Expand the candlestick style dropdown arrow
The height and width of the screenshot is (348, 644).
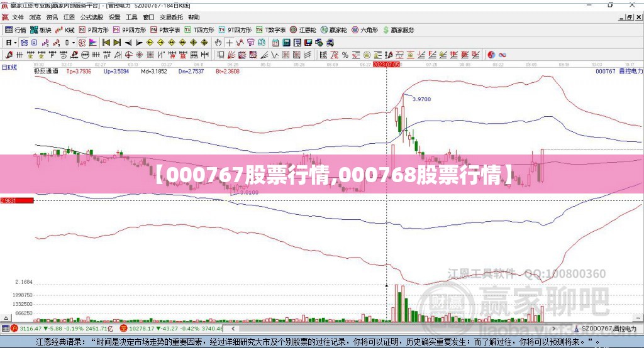click(74, 43)
